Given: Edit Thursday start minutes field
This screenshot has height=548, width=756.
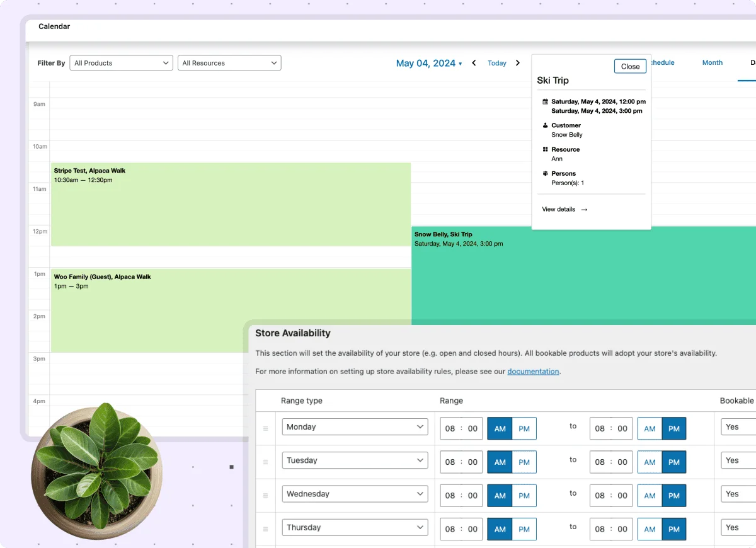Looking at the screenshot, I should 472,529.
